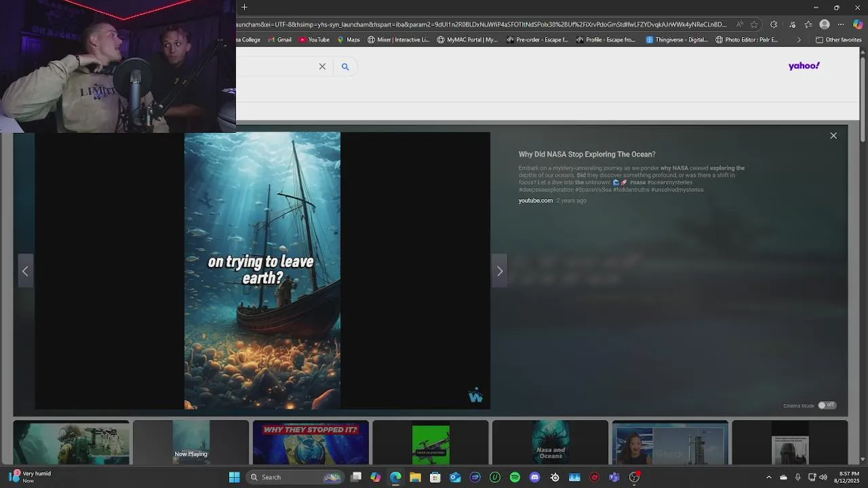The width and height of the screenshot is (868, 488).
Task: Open Outlook from taskbar
Action: pyautogui.click(x=455, y=477)
